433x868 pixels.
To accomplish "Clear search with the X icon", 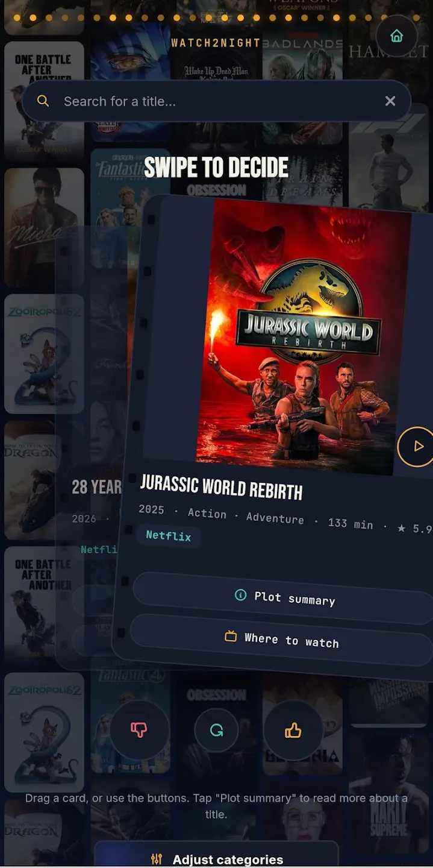I will [x=390, y=101].
